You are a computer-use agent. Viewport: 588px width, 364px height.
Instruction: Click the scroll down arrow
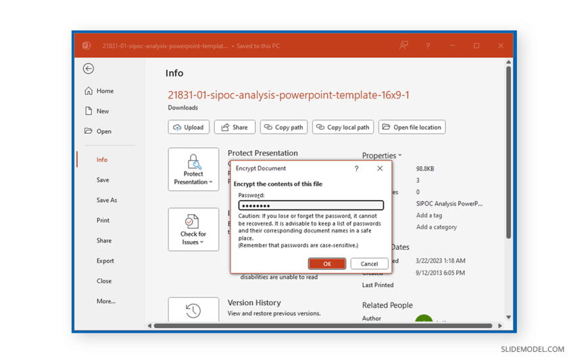(508, 317)
